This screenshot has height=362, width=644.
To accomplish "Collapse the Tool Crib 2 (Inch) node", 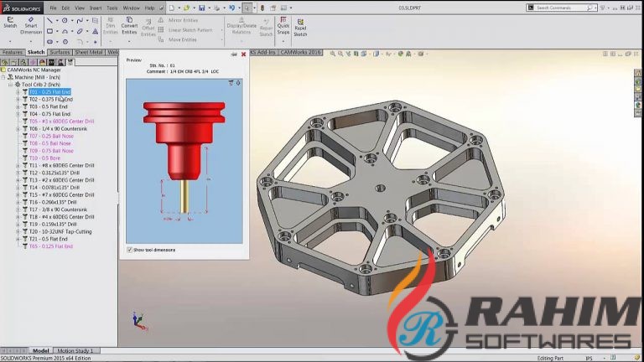I will click(x=11, y=85).
